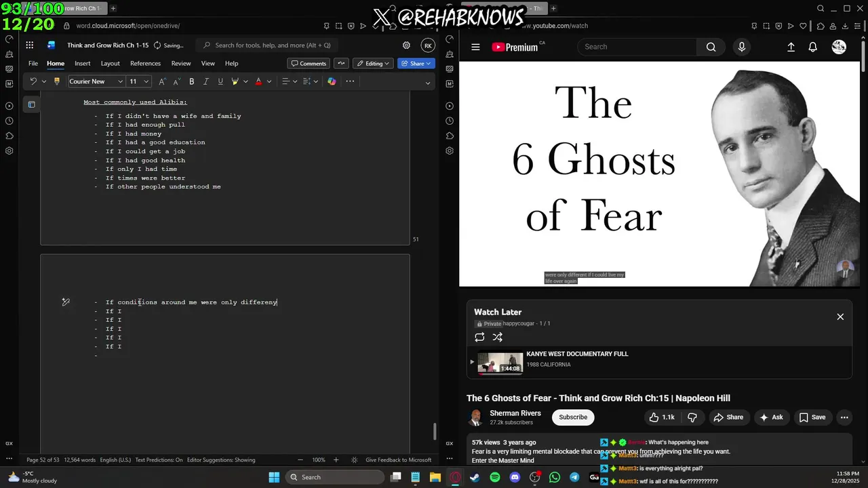
Task: Click the Ask button under video
Action: coord(772,418)
